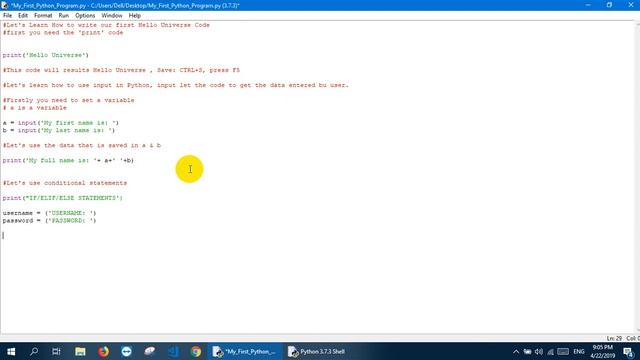Switch to Python 3.7.3 Shell window
Viewport: 640px width, 360px height.
point(317,351)
